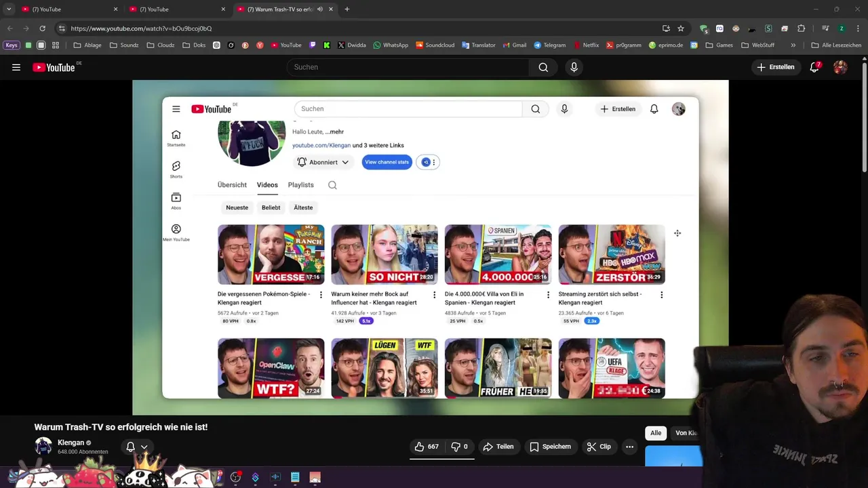Open the pr0gramm bookmark
This screenshot has width=868, height=488.
[623, 45]
